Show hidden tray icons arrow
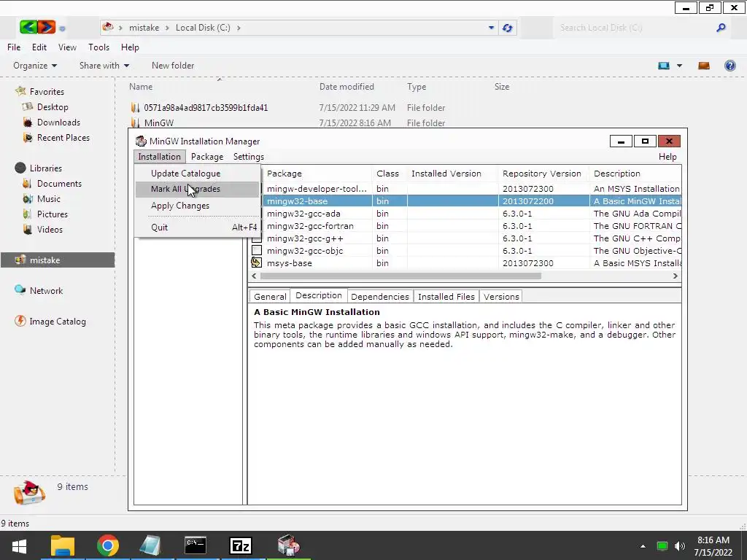747x560 pixels. click(x=643, y=546)
